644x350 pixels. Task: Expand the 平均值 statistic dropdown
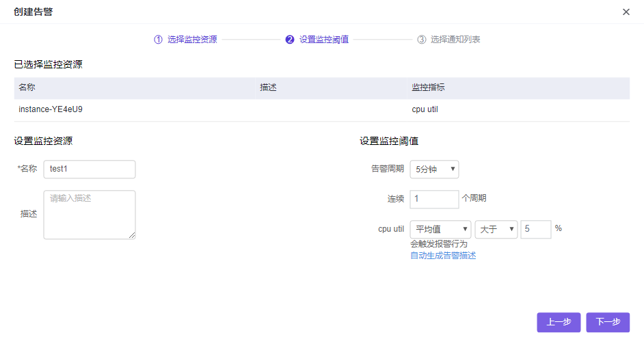click(x=440, y=229)
